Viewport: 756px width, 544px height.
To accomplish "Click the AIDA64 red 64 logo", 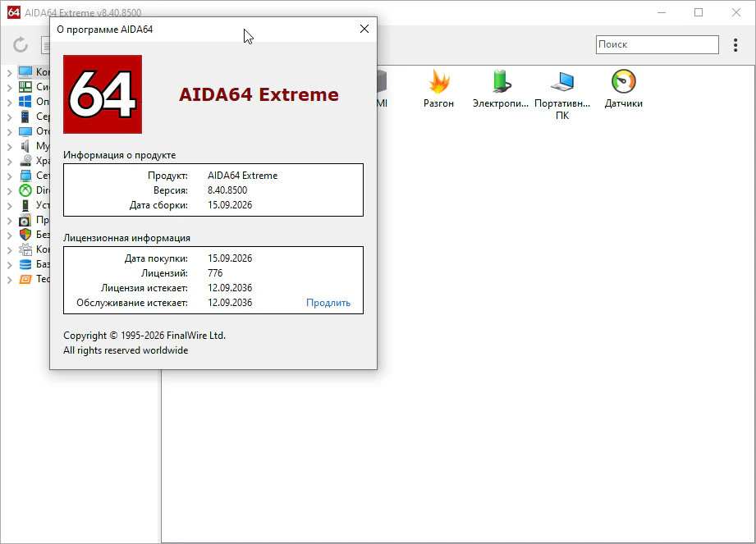I will coord(103,94).
